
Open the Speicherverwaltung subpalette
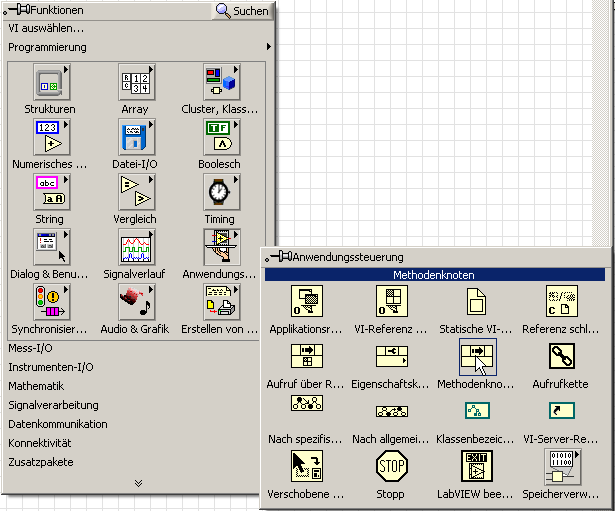tap(562, 467)
